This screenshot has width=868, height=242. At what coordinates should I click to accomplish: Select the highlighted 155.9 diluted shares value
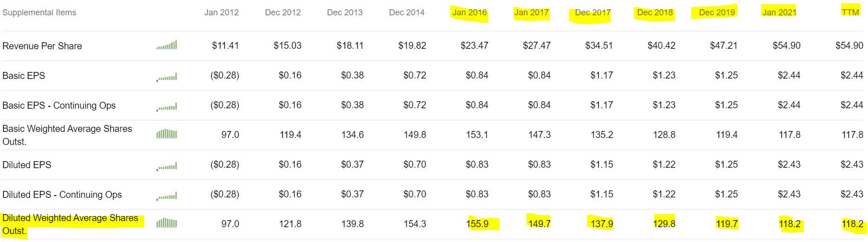477,224
